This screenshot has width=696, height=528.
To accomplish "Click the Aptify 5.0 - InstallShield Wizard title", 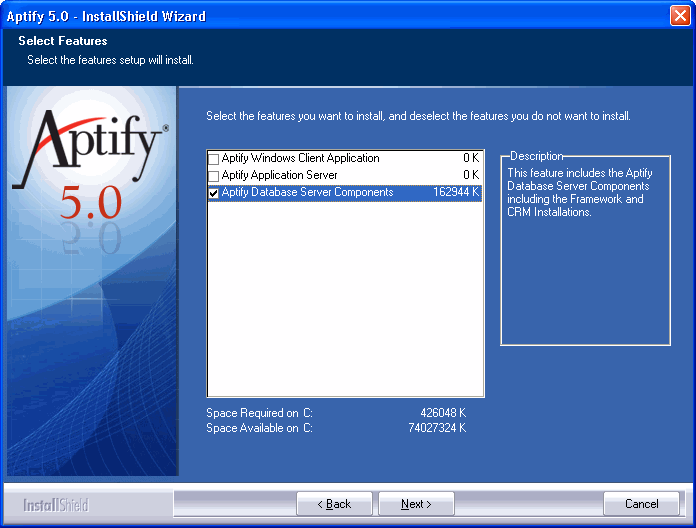I will [106, 16].
